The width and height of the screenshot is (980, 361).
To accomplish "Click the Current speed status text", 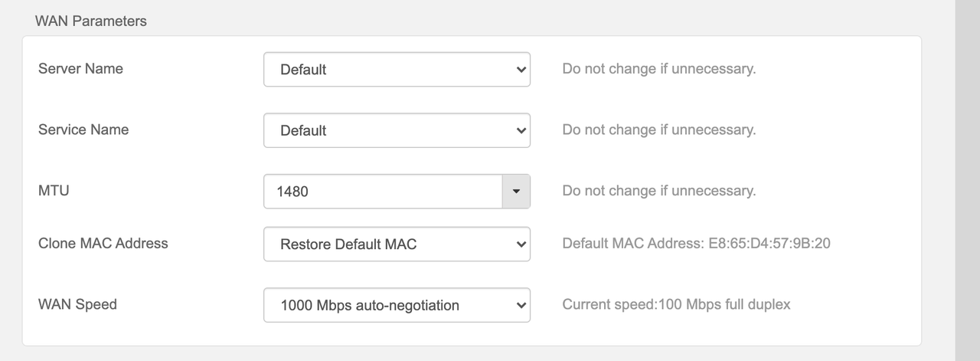I will click(x=676, y=304).
